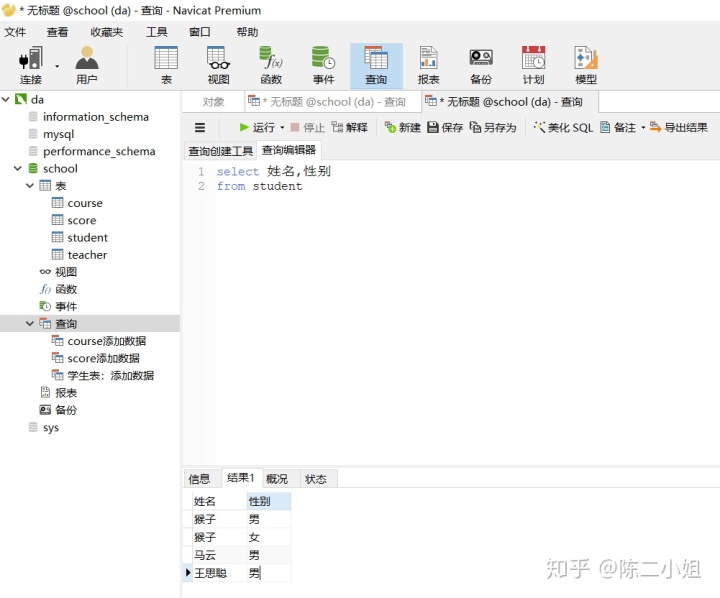Select the student table
This screenshot has height=598, width=720.
87,237
